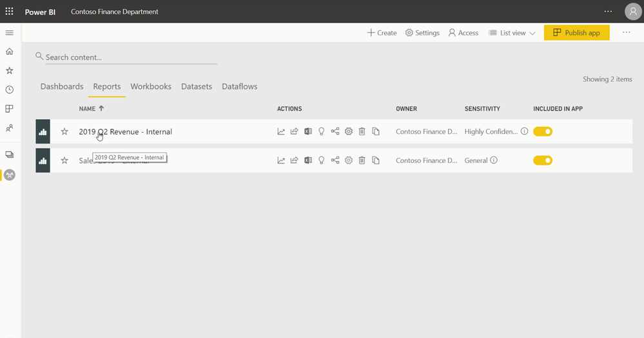Click the General sensitivity label text
Screen dimensions: 644x338
[x=476, y=160]
